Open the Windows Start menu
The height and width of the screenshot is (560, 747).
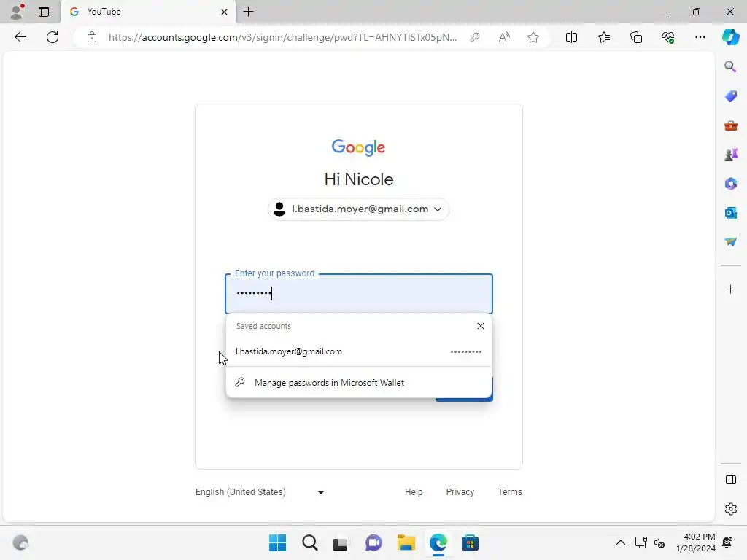coord(277,542)
